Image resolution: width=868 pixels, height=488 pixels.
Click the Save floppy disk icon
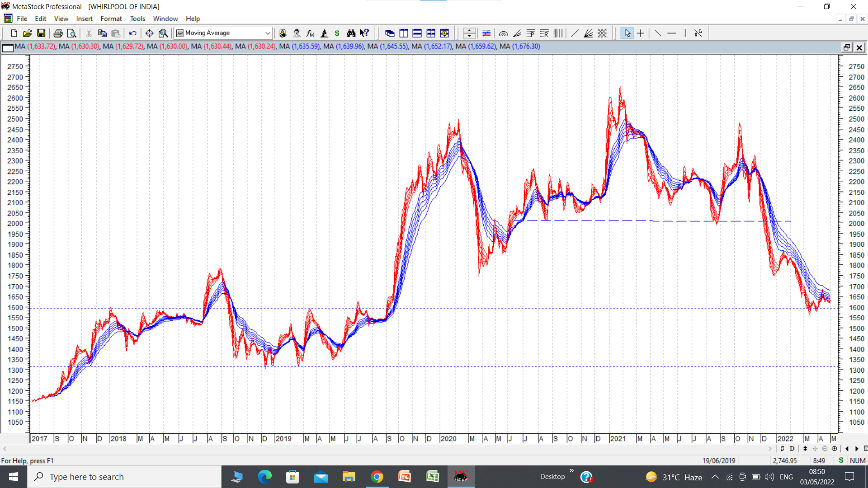click(41, 33)
